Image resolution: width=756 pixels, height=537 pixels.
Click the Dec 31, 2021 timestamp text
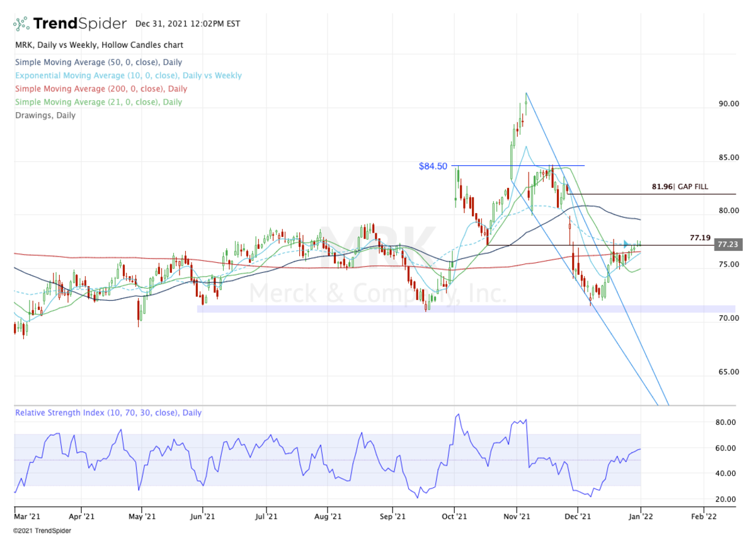pyautogui.click(x=187, y=24)
